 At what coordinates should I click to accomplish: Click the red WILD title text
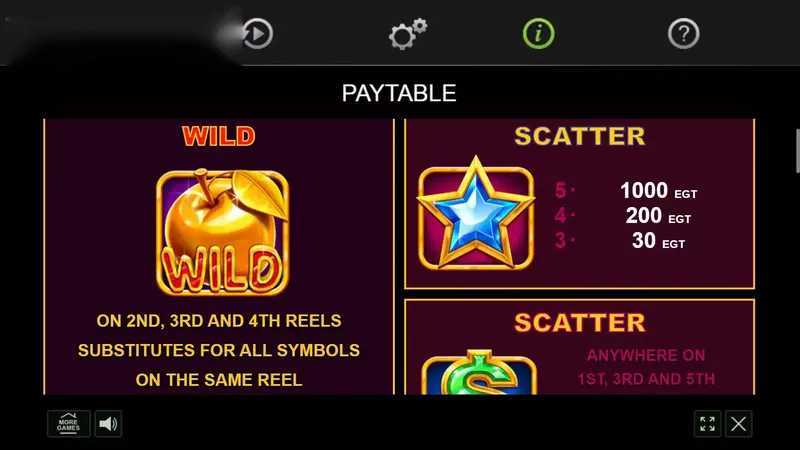click(x=219, y=136)
